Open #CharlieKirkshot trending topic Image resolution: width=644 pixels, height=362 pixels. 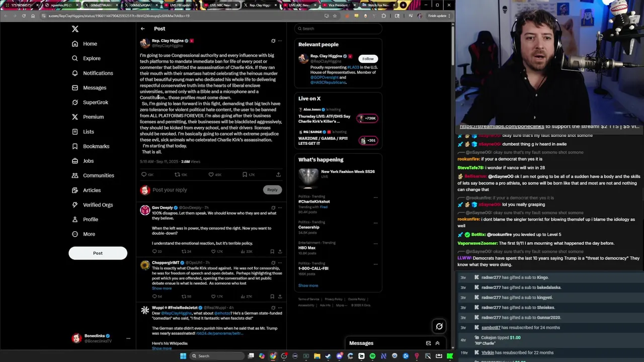coord(314,202)
